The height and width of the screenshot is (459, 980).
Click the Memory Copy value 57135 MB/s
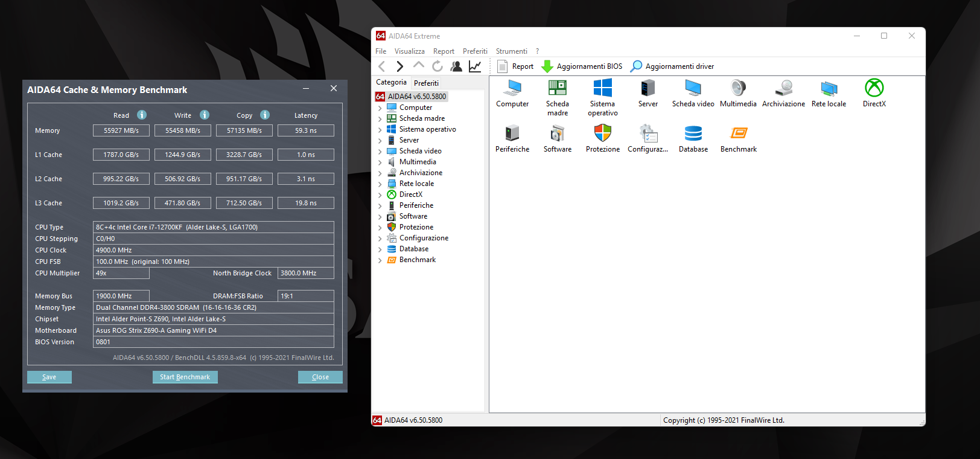[244, 130]
